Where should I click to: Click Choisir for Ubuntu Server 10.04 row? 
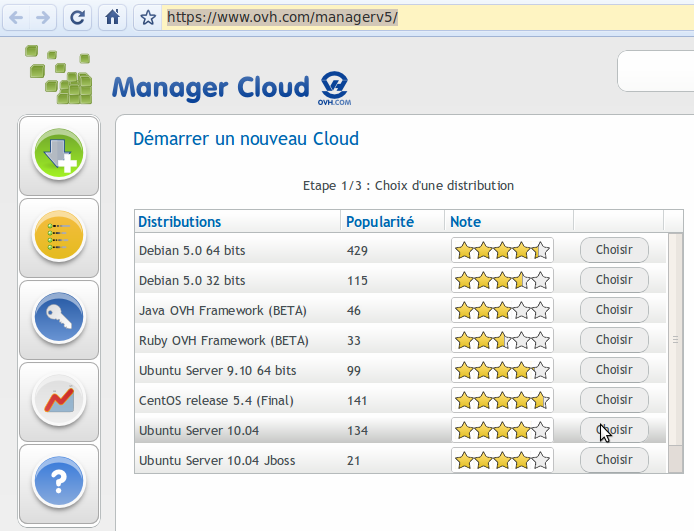point(614,430)
